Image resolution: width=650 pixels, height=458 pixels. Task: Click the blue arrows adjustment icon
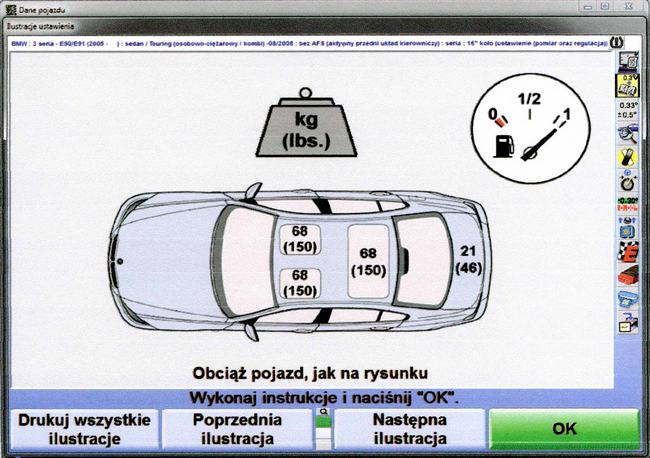(628, 228)
